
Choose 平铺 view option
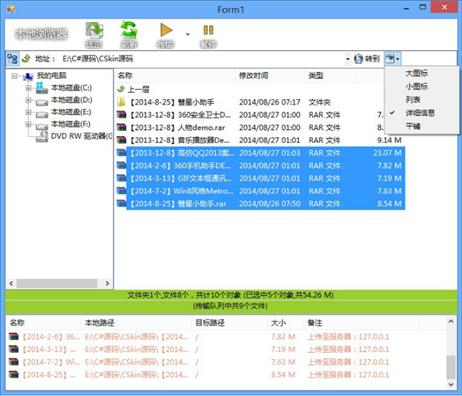pos(413,126)
